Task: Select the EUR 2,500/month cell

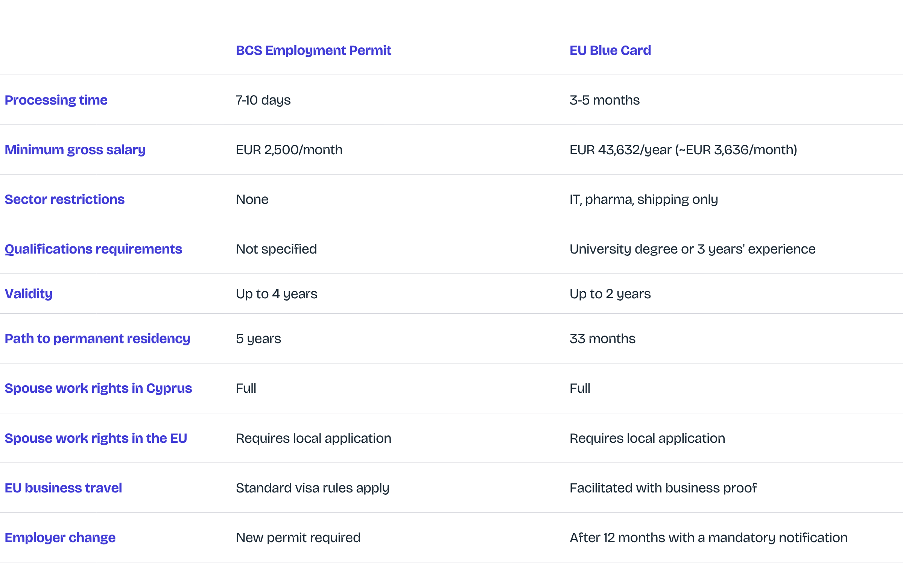Action: (x=289, y=150)
